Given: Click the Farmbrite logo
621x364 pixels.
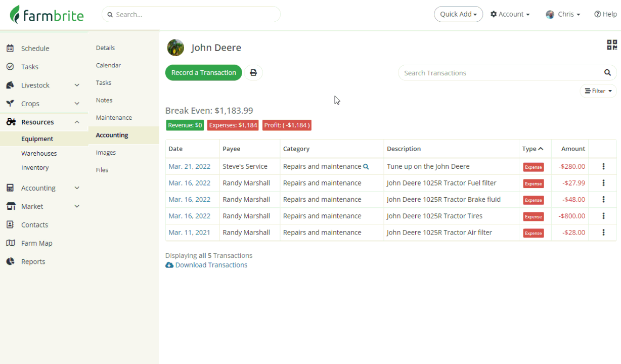Looking at the screenshot, I should (x=47, y=15).
